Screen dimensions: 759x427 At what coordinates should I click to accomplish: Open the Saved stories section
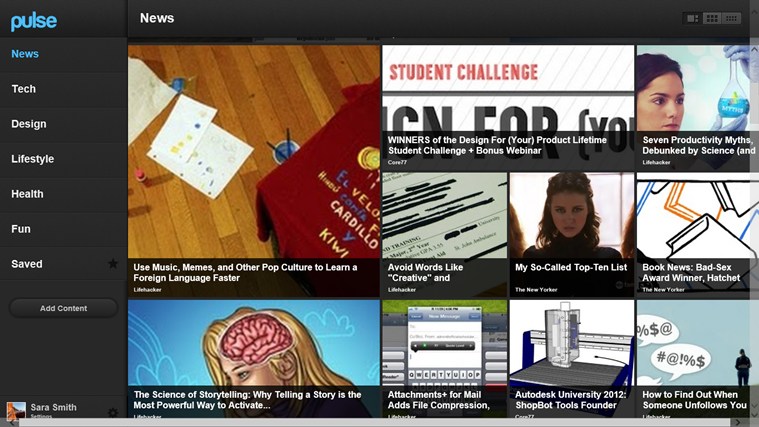click(63, 264)
